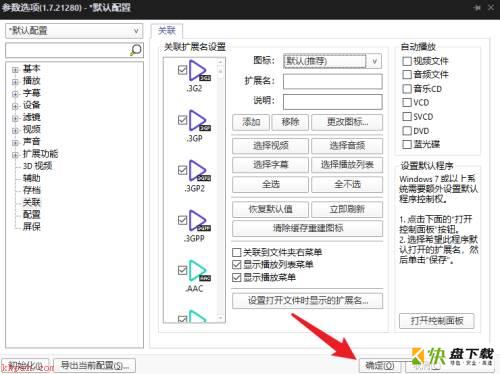Click the 扩展名 input field

(333, 81)
